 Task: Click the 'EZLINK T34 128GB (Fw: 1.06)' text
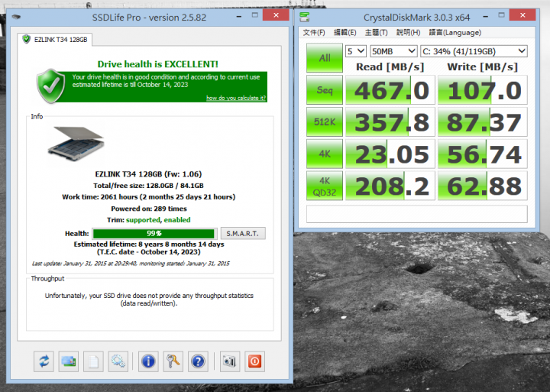tap(148, 174)
